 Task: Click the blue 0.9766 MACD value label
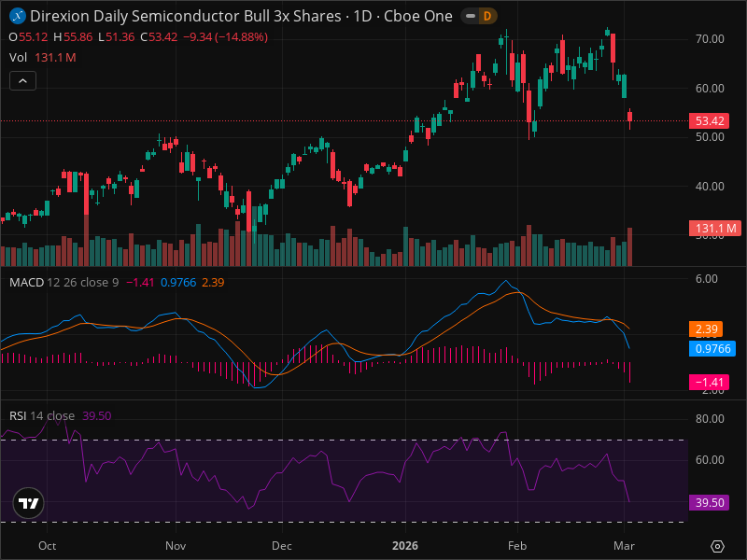[712, 348]
